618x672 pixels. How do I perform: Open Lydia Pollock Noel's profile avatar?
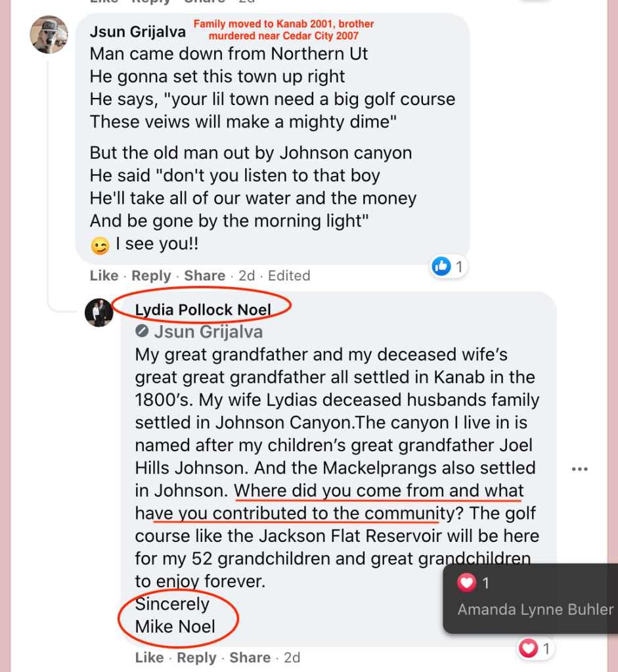click(x=99, y=312)
